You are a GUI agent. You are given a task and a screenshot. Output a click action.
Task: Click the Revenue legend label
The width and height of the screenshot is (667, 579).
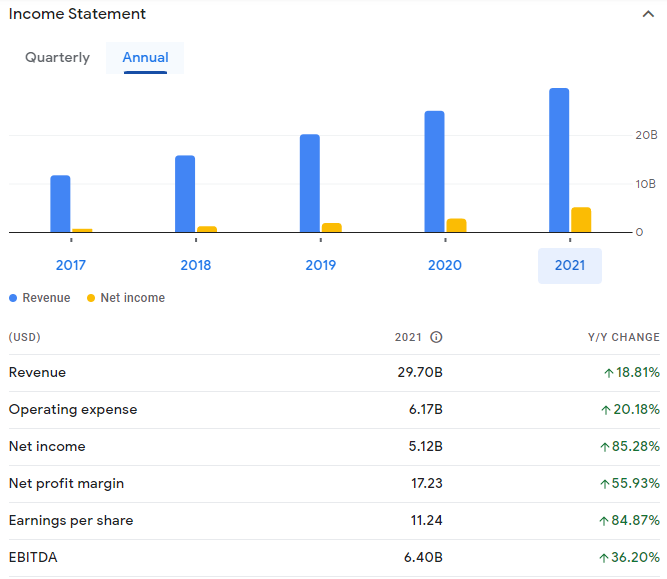point(46,298)
